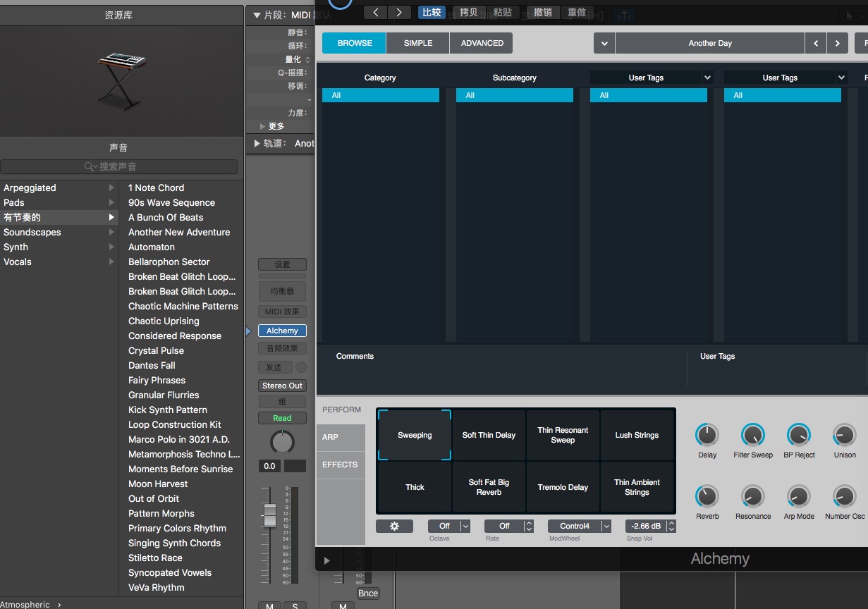Click the Rate stepper arrows

tap(529, 526)
